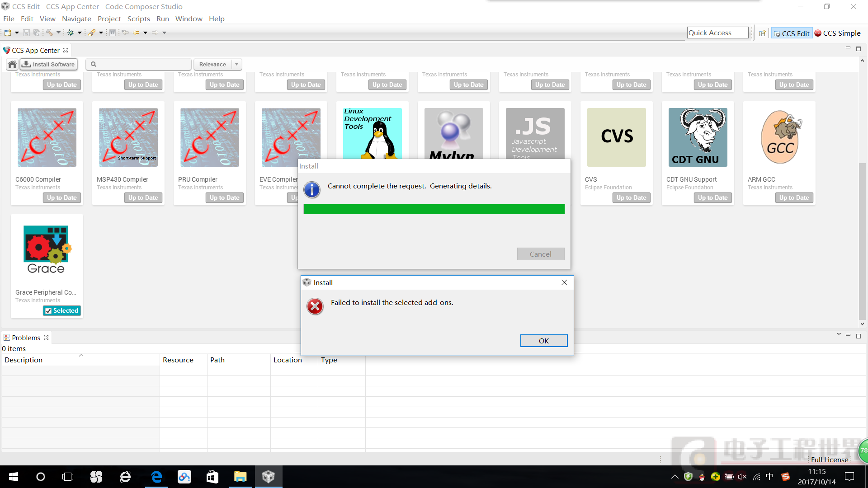Open the Scripts menu
Image resolution: width=868 pixels, height=488 pixels.
tap(138, 19)
